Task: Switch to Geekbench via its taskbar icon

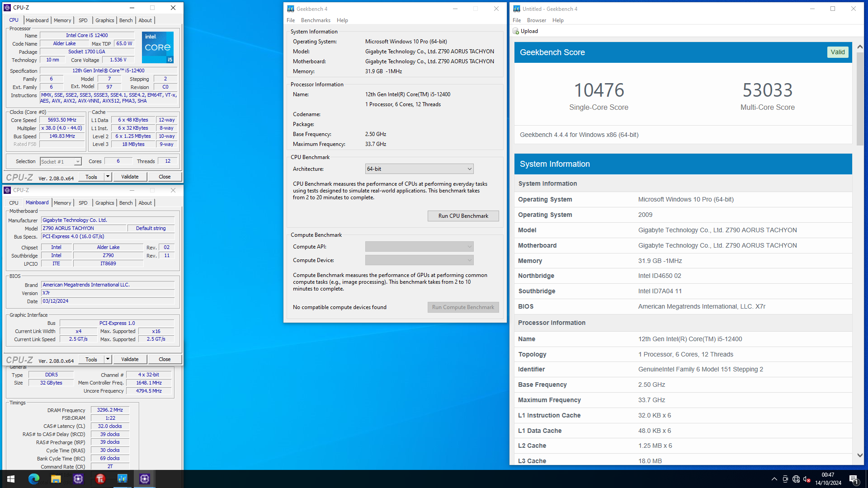Action: pyautogui.click(x=122, y=479)
